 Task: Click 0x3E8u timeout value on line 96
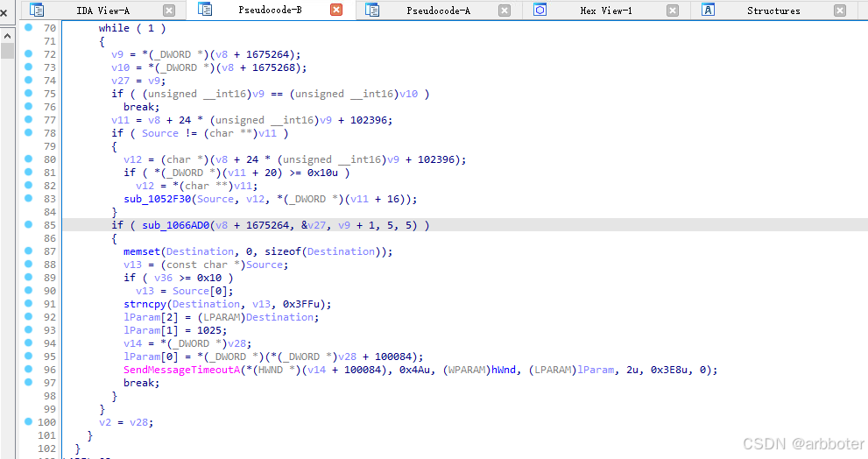(668, 370)
